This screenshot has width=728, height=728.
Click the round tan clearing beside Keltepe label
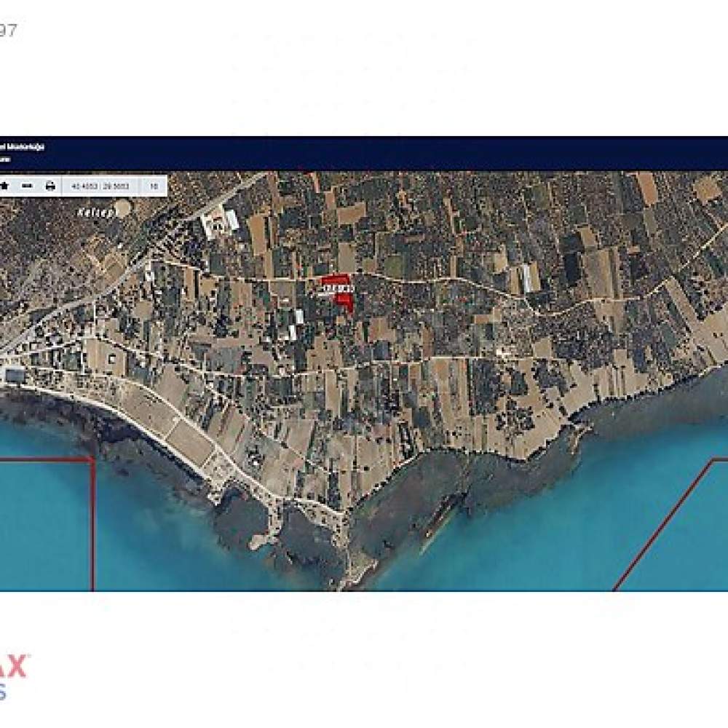[122, 209]
